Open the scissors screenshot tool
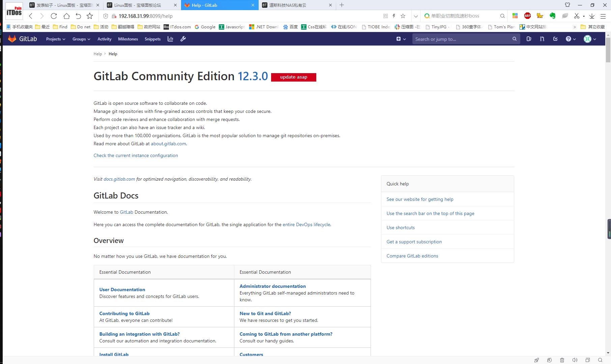 tap(577, 16)
